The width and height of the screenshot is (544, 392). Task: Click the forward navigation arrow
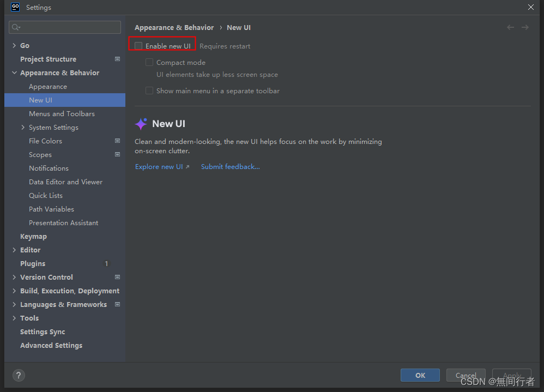(525, 27)
